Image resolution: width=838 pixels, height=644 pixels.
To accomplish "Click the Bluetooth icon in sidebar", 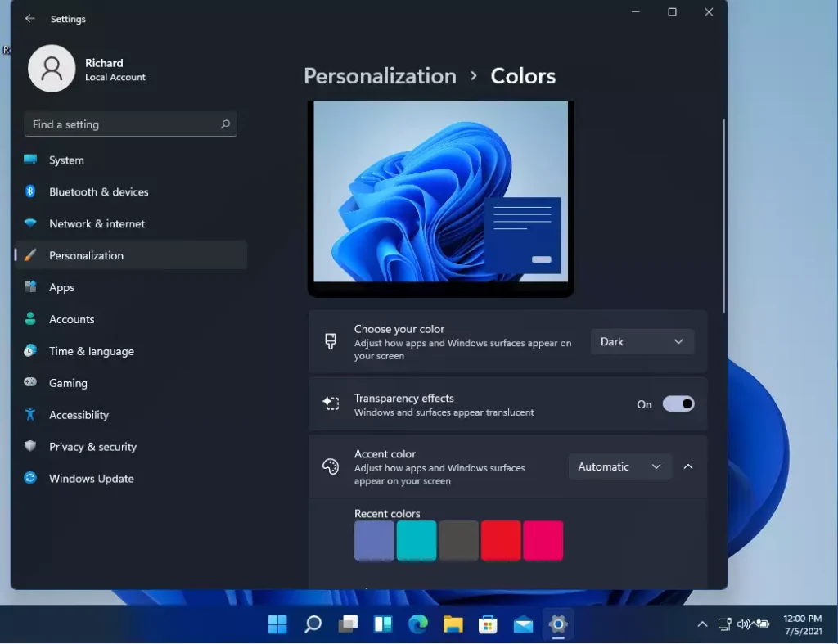I will pos(30,191).
